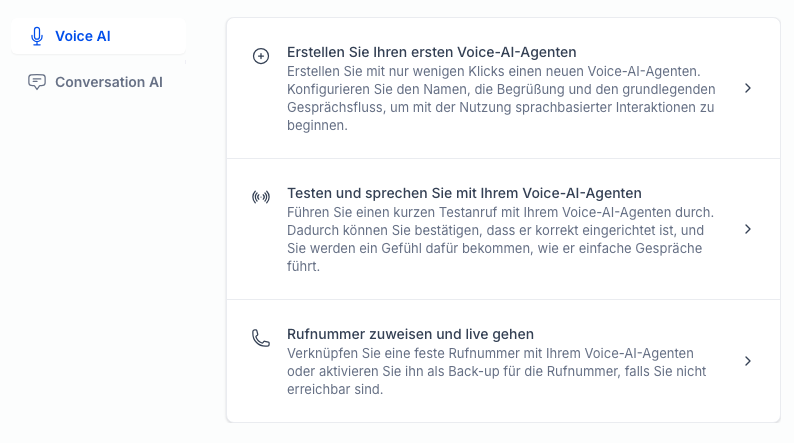Expand the chevron beside 'Rufnummer zuweisen und live gehen'

pos(748,361)
